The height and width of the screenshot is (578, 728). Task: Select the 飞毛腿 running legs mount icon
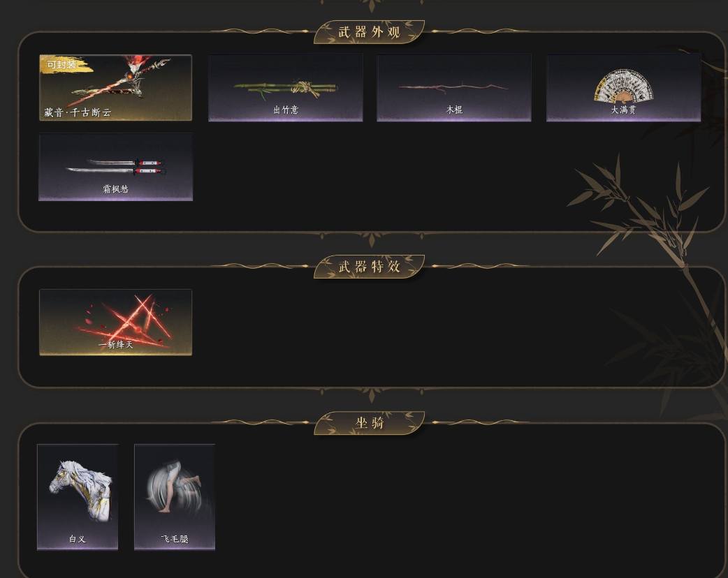[x=175, y=497]
